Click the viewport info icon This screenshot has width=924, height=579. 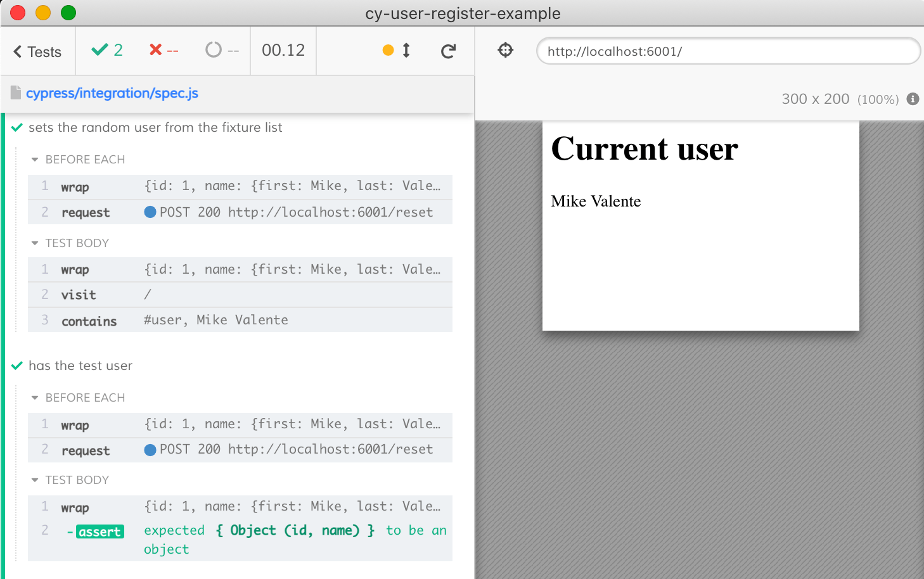coord(913,99)
